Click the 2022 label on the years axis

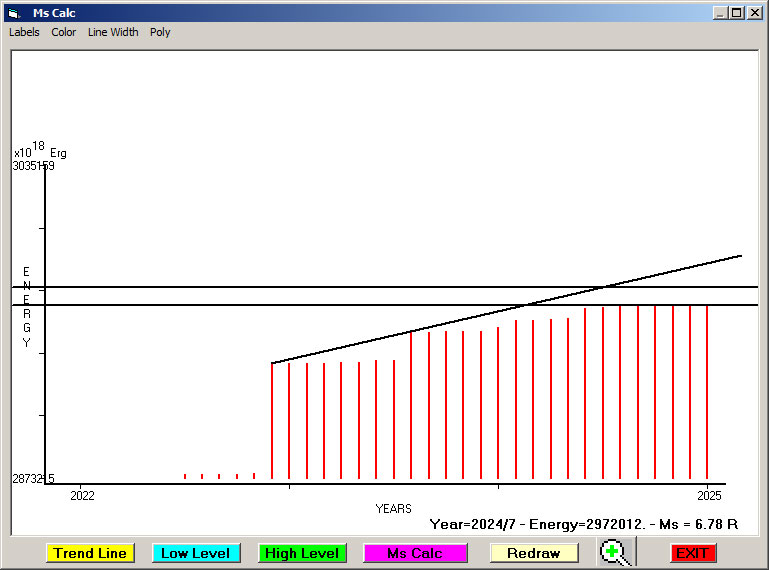82,495
